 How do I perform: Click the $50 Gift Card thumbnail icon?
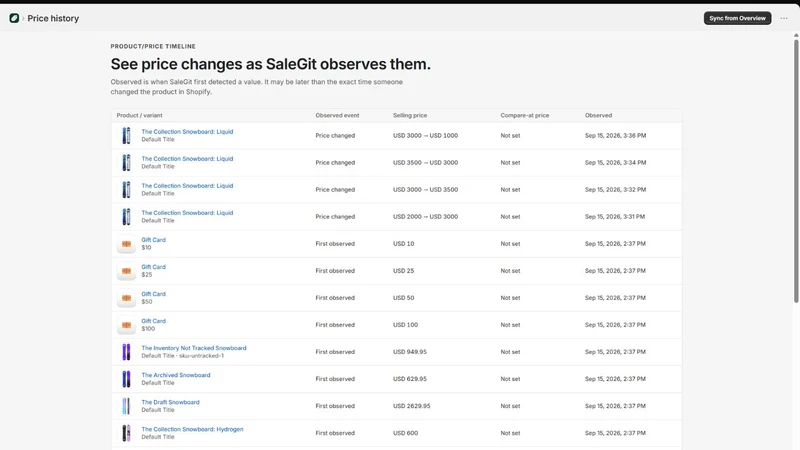pos(126,298)
